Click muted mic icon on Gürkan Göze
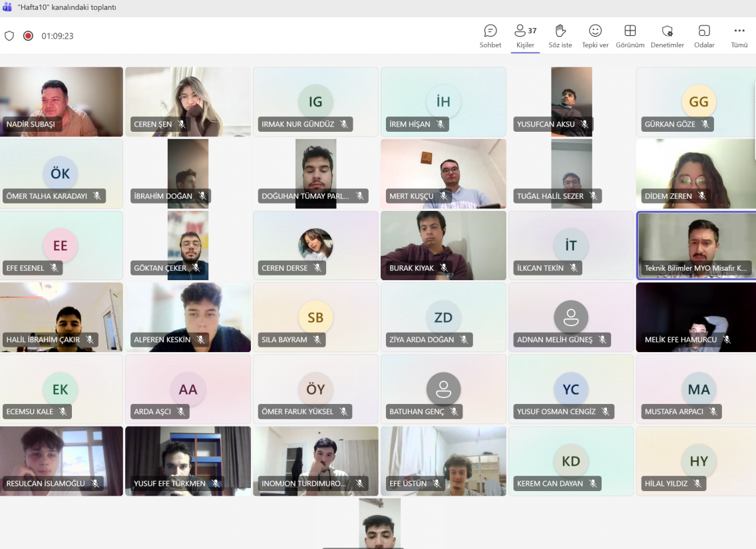Image resolution: width=756 pixels, height=549 pixels. (705, 124)
